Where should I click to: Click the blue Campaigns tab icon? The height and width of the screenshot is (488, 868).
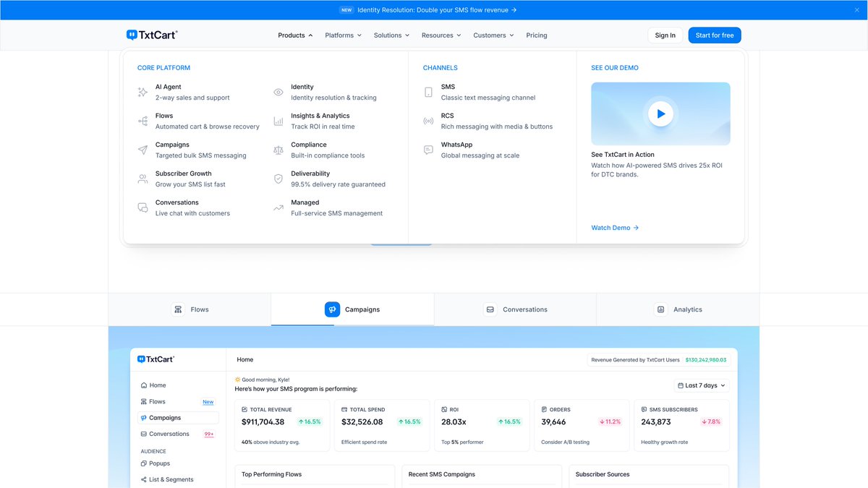[332, 309]
